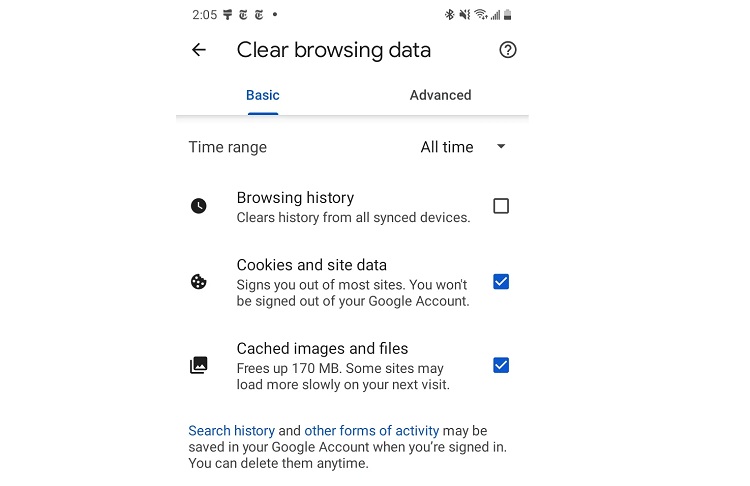Expand the Time range dropdown arrow
The width and height of the screenshot is (750, 486).
pos(501,147)
